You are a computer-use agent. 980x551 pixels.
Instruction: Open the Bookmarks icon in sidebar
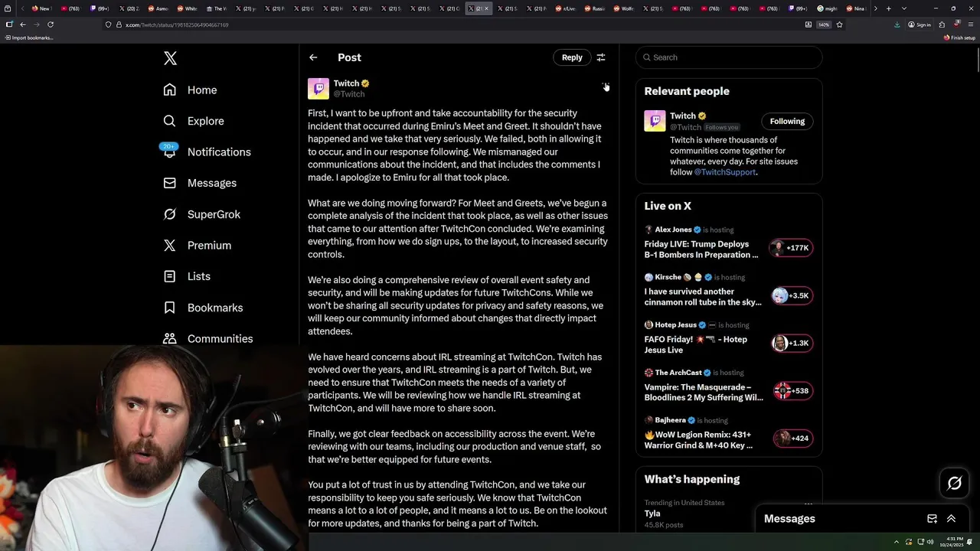point(169,307)
